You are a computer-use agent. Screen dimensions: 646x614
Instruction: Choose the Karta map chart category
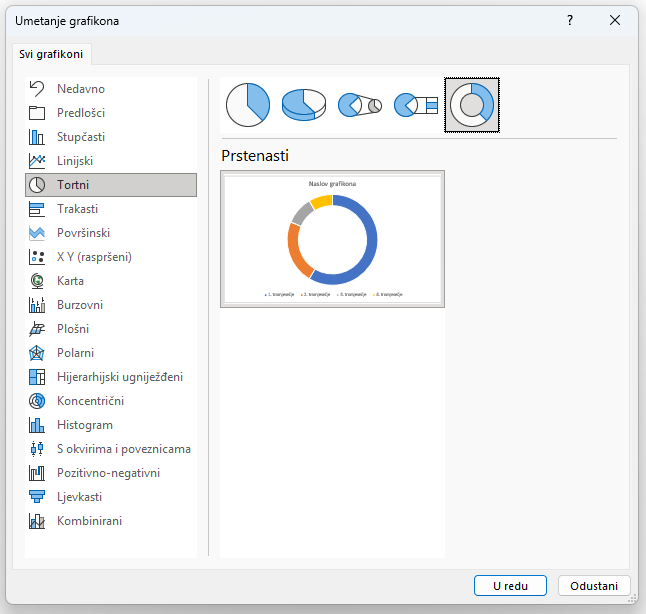(70, 281)
